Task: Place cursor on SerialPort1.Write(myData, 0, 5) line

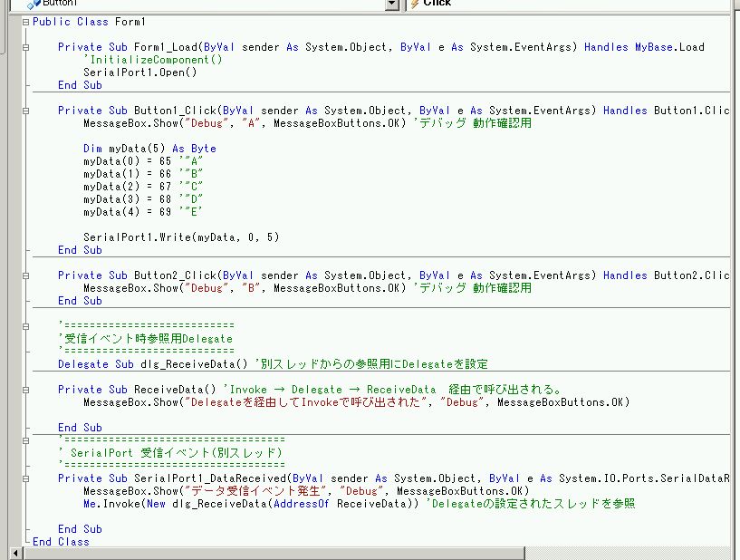Action: click(x=181, y=237)
